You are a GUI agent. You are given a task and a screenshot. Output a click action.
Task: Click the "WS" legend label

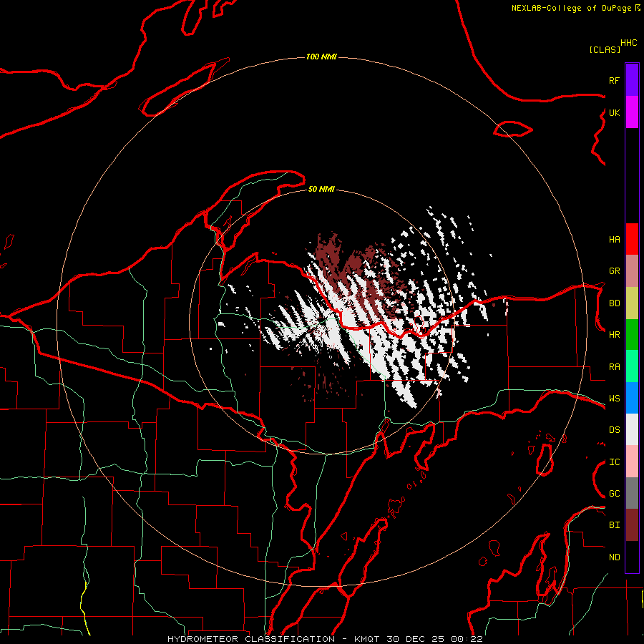tap(614, 398)
